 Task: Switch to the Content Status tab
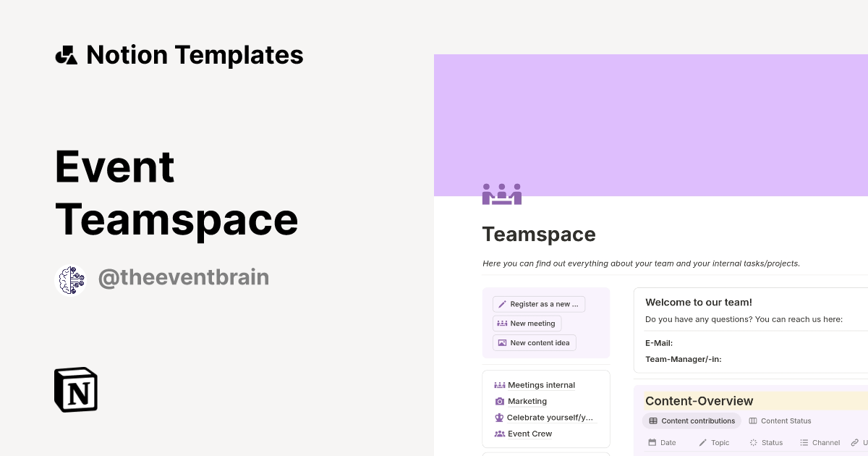780,421
